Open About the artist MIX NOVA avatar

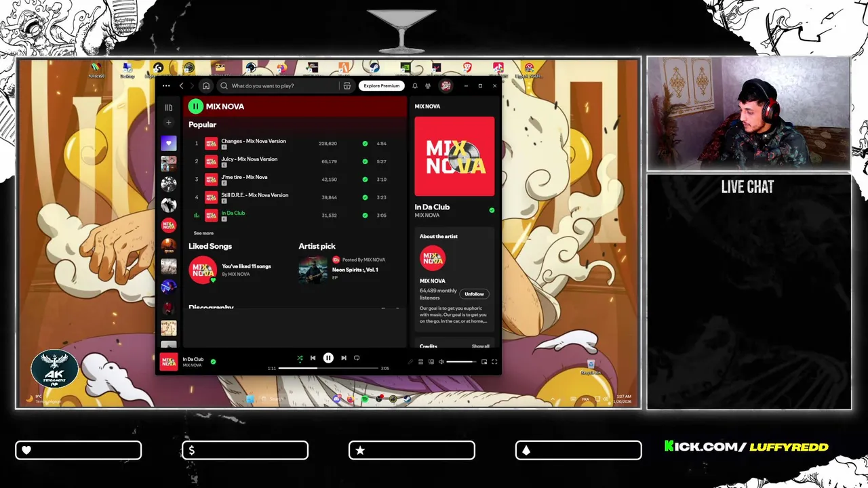pyautogui.click(x=433, y=258)
